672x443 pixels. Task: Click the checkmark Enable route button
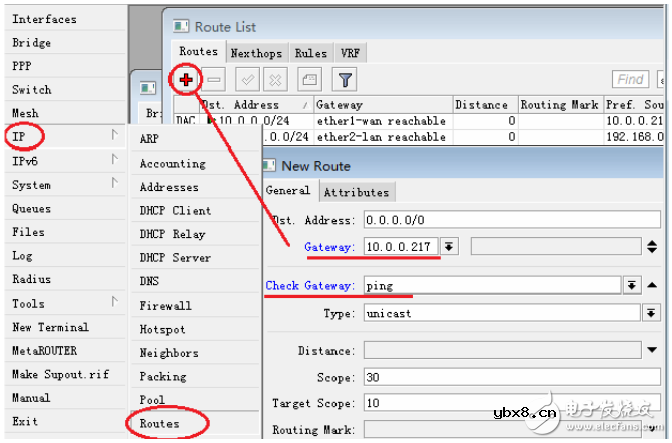click(250, 79)
